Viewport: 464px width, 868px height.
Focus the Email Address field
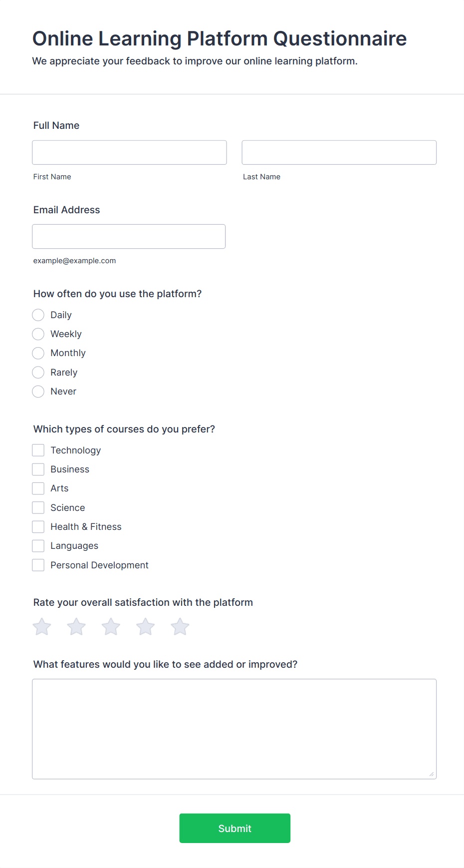(x=129, y=236)
